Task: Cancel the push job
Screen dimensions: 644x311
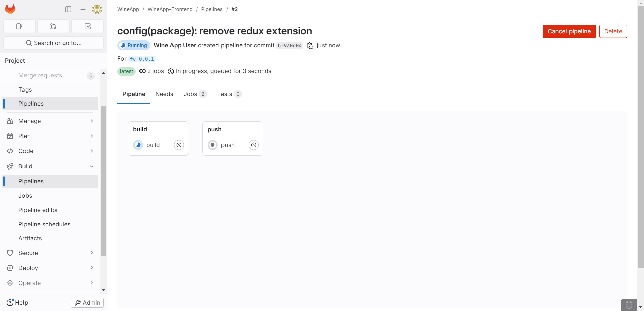Action: [x=254, y=145]
